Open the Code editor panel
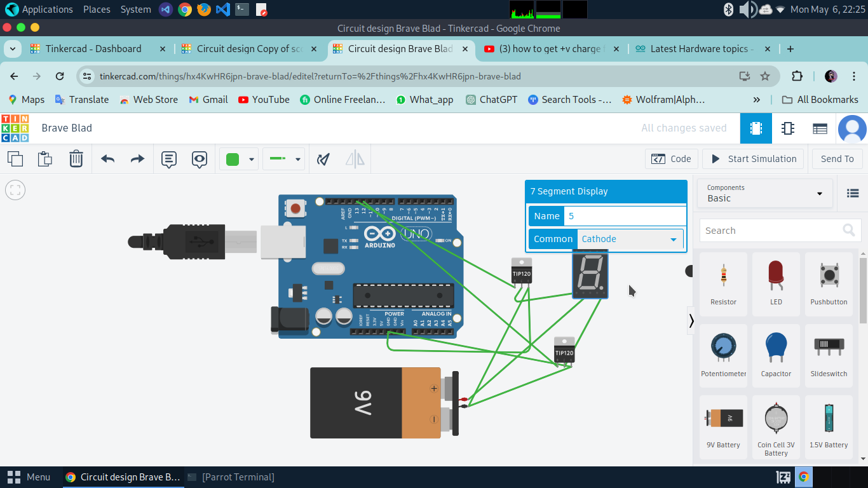Screen dimensions: 868x488 (x=672, y=159)
